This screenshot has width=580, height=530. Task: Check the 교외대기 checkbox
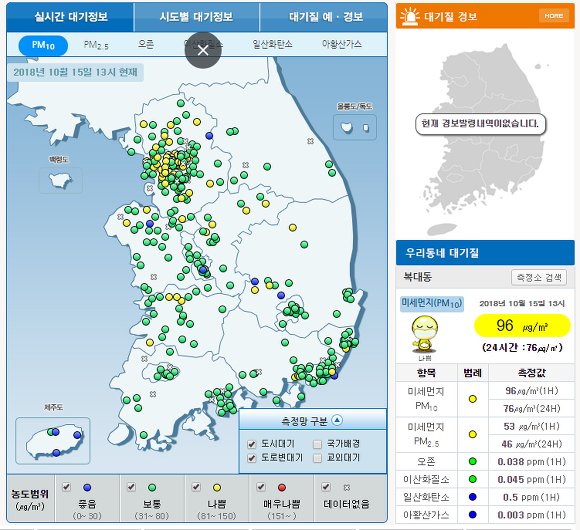point(317,458)
